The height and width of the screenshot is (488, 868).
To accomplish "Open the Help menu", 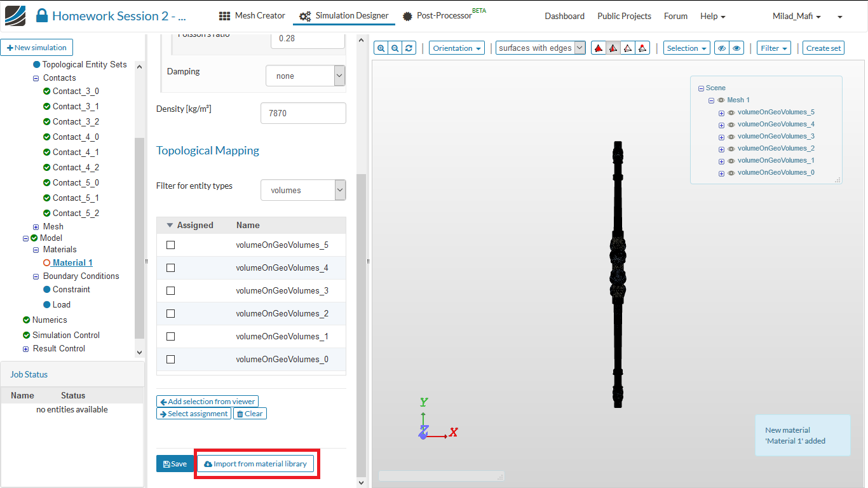I will tap(712, 16).
